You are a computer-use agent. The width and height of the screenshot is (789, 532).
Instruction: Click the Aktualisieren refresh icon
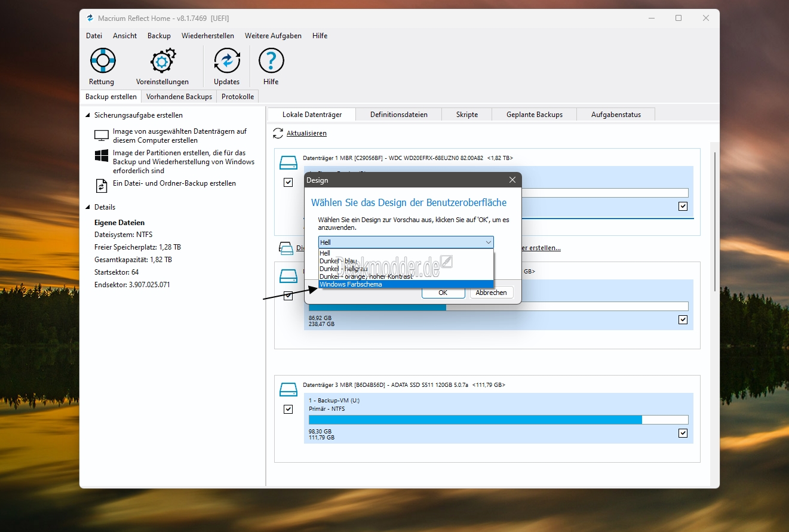pos(278,133)
